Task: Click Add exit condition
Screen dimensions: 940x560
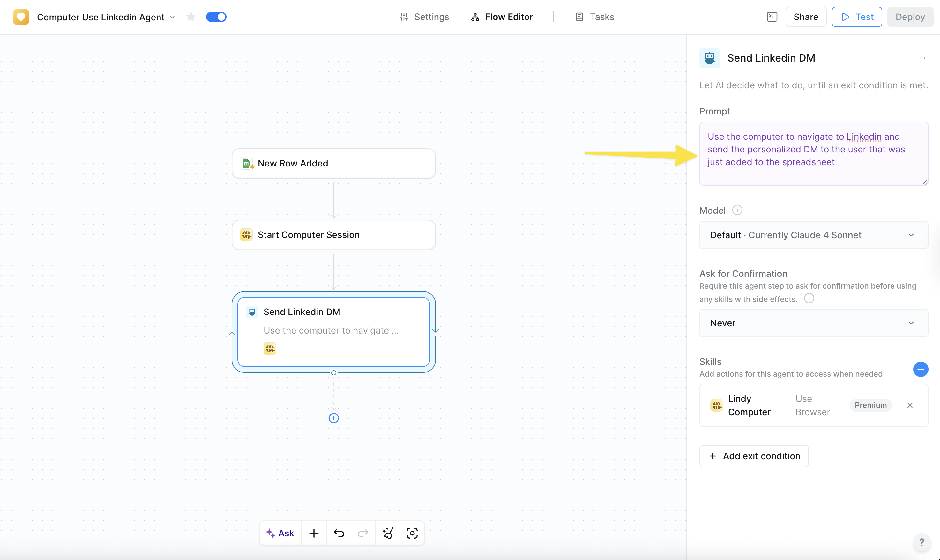Action: coord(754,456)
